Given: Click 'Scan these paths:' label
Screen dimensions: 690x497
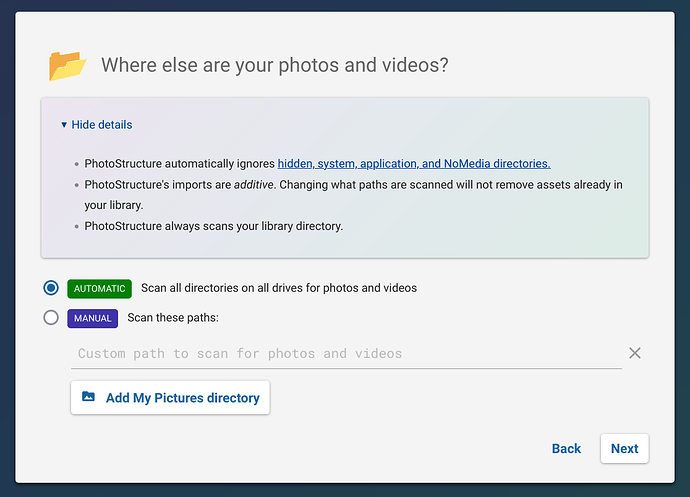Looking at the screenshot, I should [x=173, y=318].
